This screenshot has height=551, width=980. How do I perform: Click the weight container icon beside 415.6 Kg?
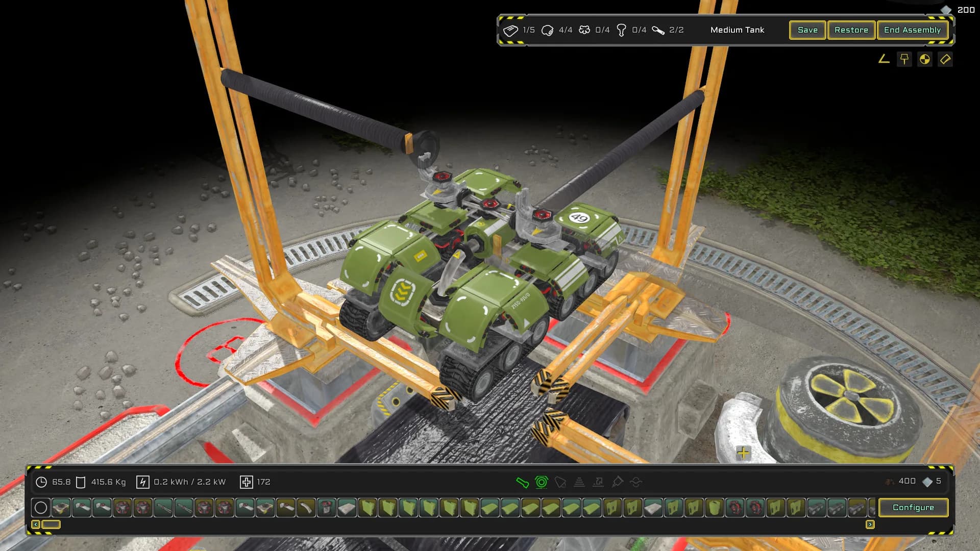(81, 482)
